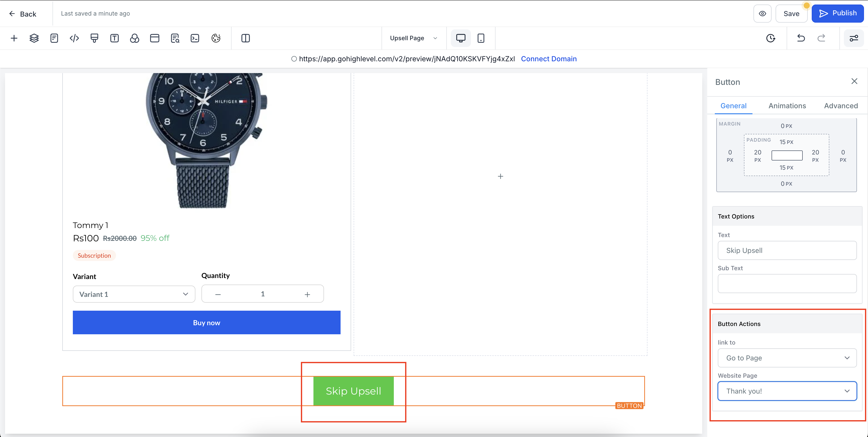Toggle preview with the eye icon
The height and width of the screenshot is (437, 868).
point(762,14)
